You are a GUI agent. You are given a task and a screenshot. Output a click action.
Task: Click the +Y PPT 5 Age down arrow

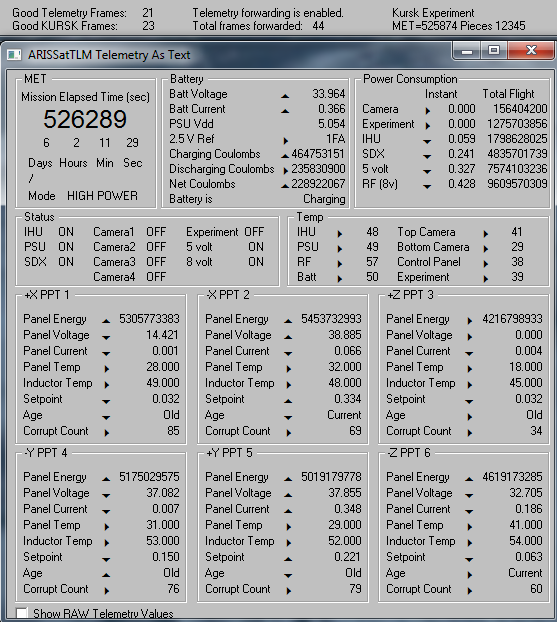pyautogui.click(x=288, y=575)
